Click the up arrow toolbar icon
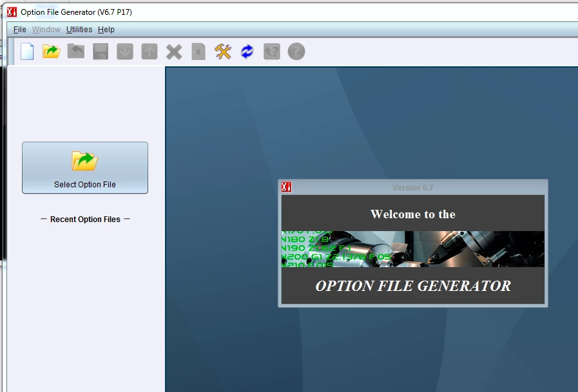 149,51
